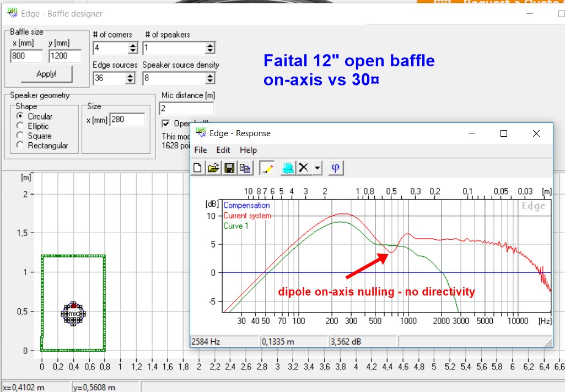Click the # of speakers value field
The image size is (565, 392).
[x=175, y=48]
